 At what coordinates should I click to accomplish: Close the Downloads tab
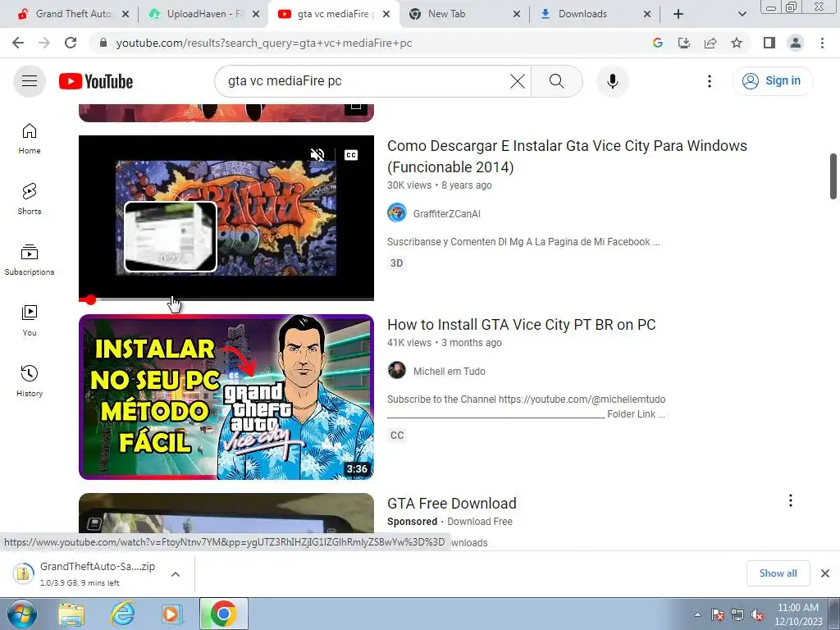click(646, 14)
